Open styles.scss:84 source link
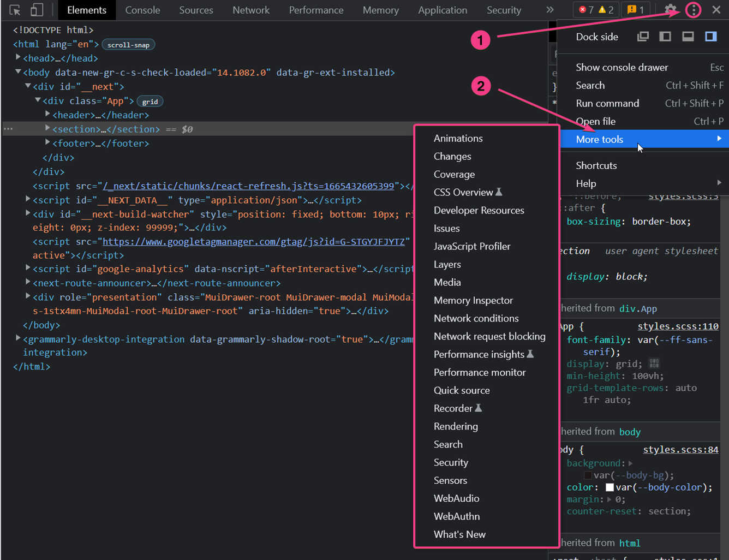 [681, 450]
